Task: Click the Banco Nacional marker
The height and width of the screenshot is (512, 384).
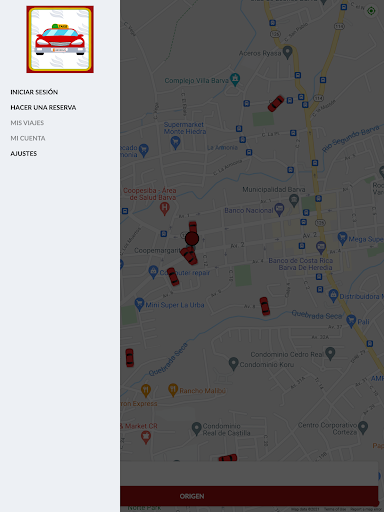Action: tap(279, 209)
